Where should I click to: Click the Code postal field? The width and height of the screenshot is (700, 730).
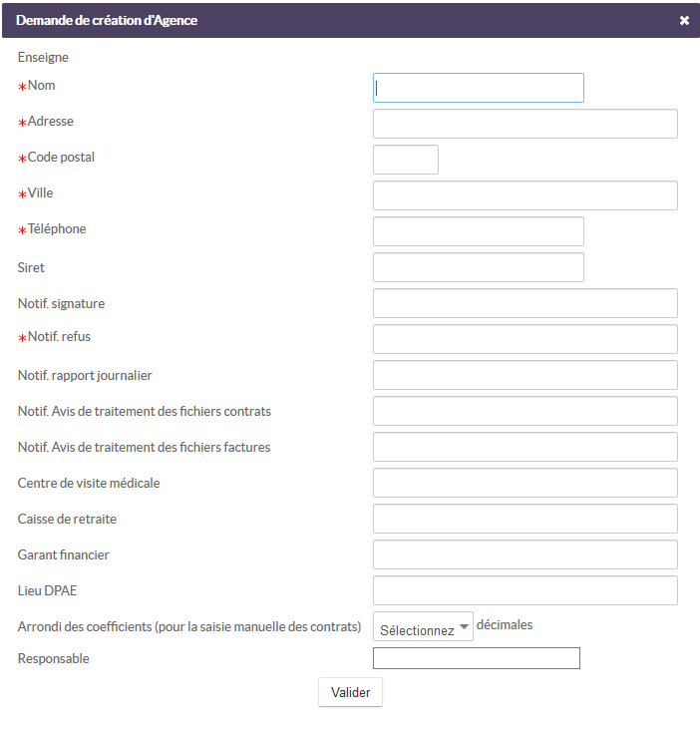click(406, 160)
